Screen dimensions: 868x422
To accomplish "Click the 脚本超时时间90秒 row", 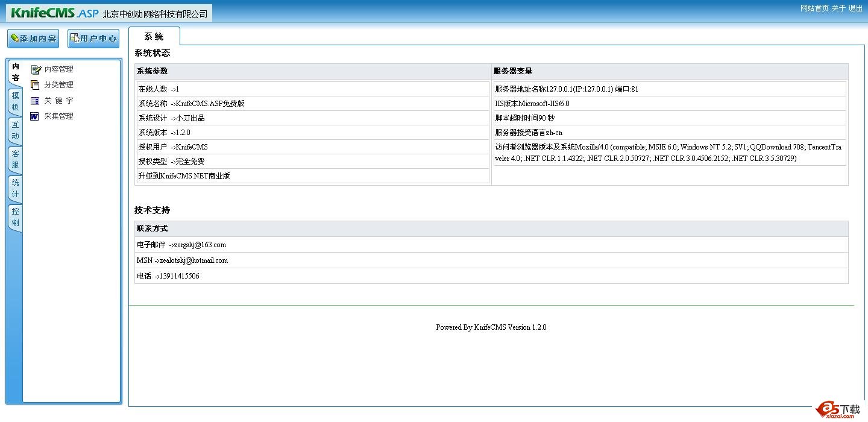I will 670,118.
